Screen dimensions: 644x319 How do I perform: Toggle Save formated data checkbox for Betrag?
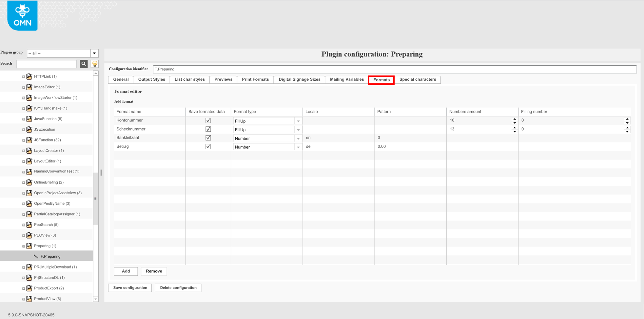pyautogui.click(x=208, y=147)
